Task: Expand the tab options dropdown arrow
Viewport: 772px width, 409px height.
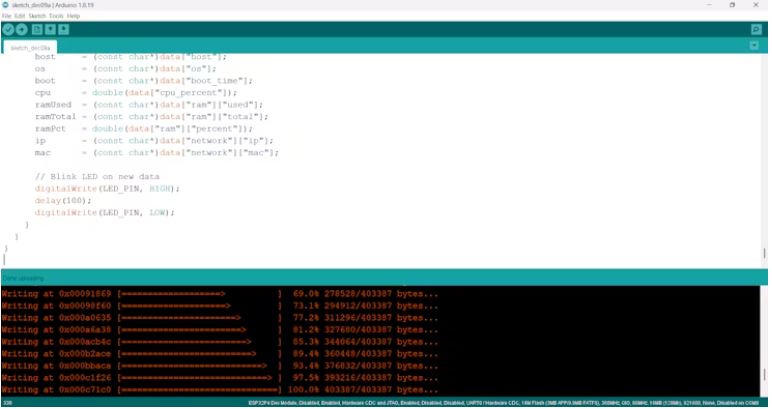Action: click(754, 45)
